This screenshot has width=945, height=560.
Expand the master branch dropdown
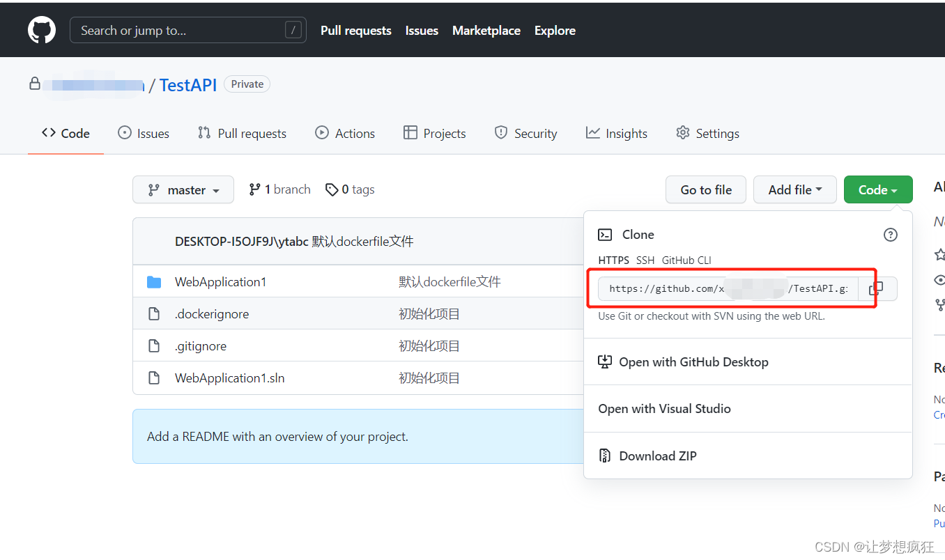[x=183, y=189]
